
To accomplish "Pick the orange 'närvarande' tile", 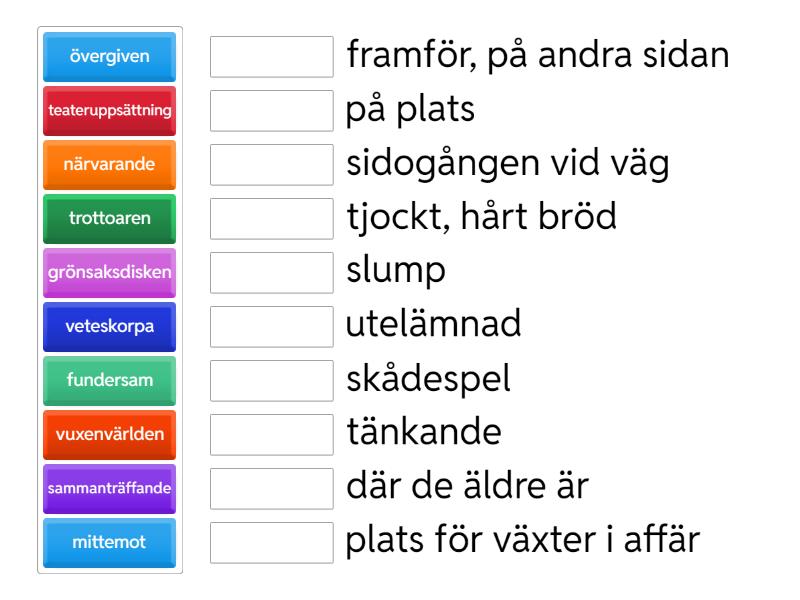I will (110, 165).
